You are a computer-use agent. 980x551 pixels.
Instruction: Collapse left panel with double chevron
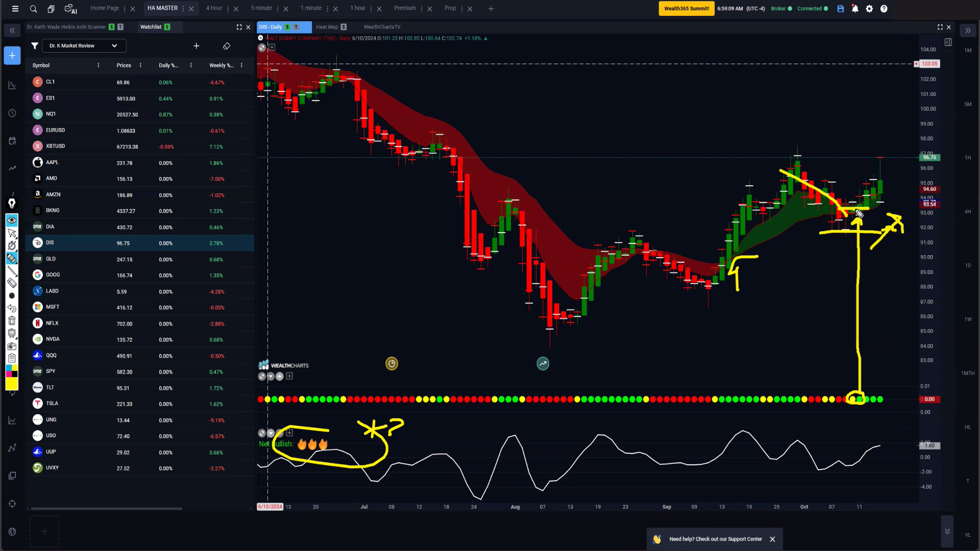click(12, 31)
